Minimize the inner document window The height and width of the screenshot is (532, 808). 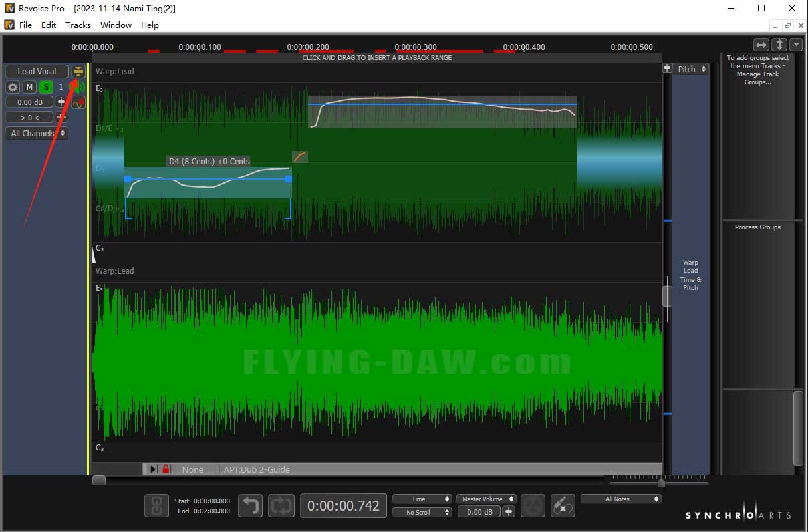tap(775, 25)
